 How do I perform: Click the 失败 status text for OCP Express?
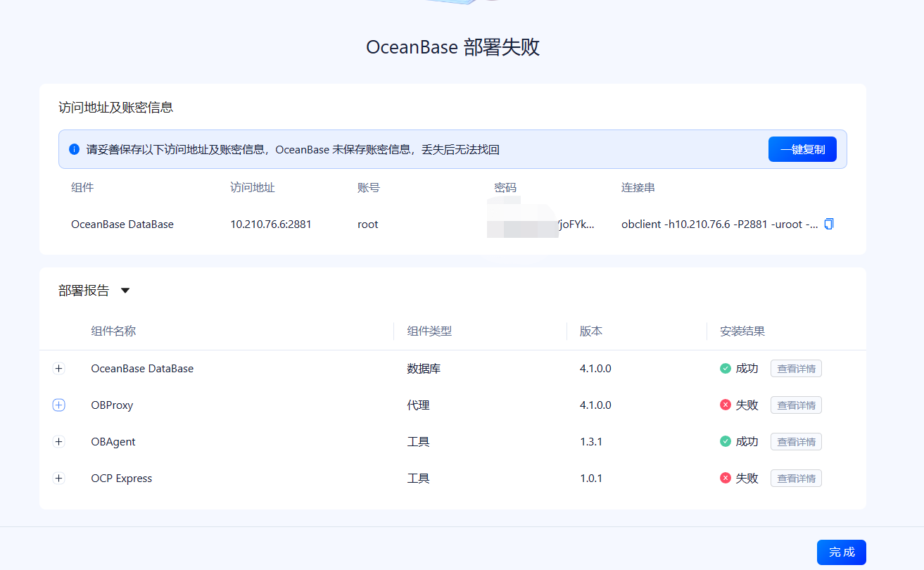click(x=747, y=479)
